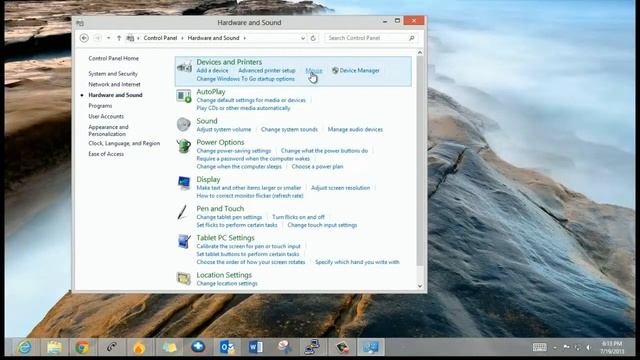Open the Device Manager link
The image size is (640, 360).
click(360, 70)
